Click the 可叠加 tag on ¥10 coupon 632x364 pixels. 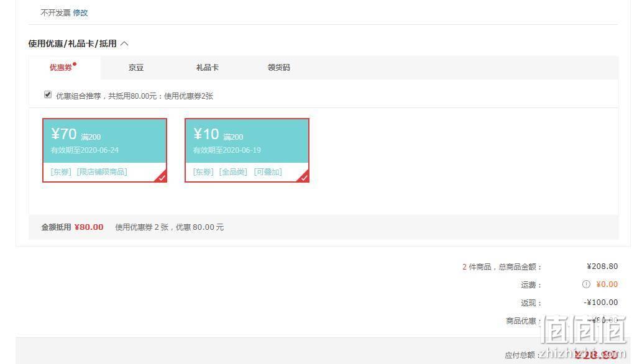268,172
